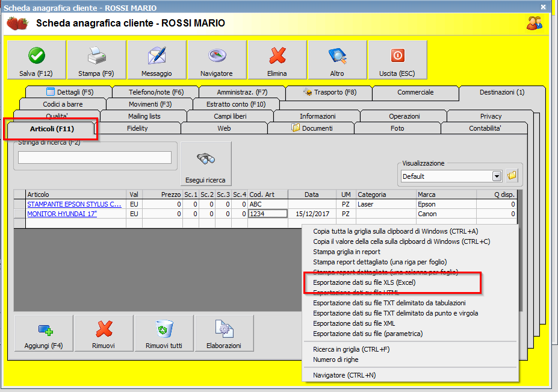Open the Foto tab
The image size is (558, 392).
397,128
